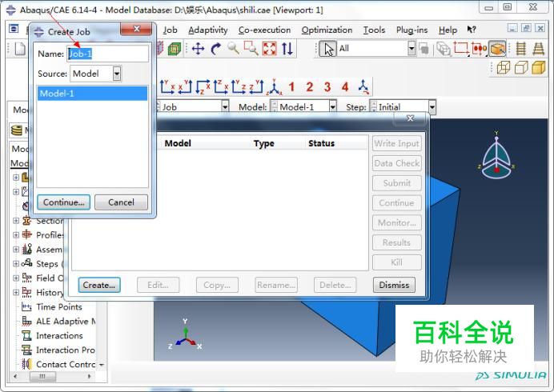
Task: Select Interaction Properties in the model tree
Action: (x=66, y=350)
